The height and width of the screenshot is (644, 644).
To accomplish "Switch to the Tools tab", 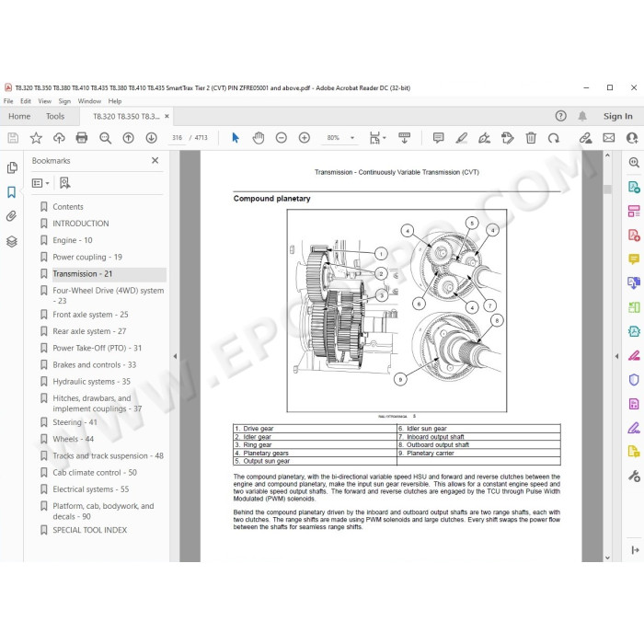I will [55, 116].
